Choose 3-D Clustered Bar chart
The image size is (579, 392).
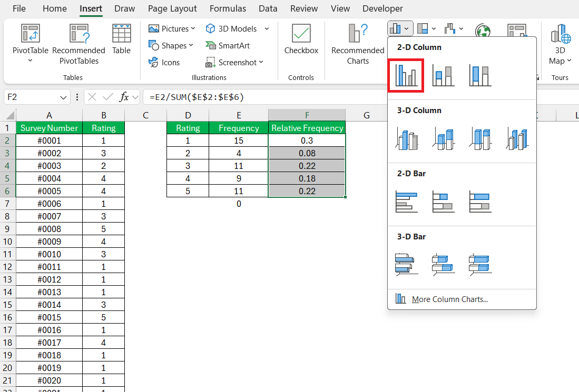tap(406, 265)
